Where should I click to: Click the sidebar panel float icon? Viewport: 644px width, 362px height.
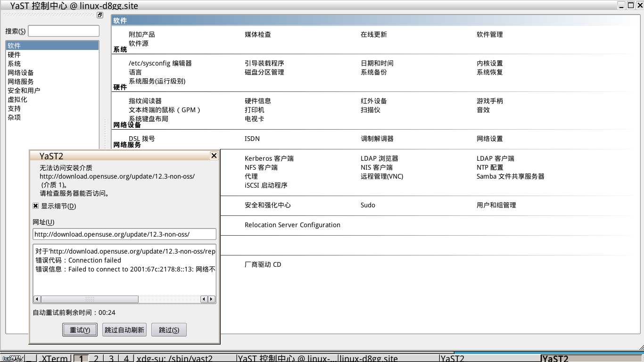tap(100, 15)
